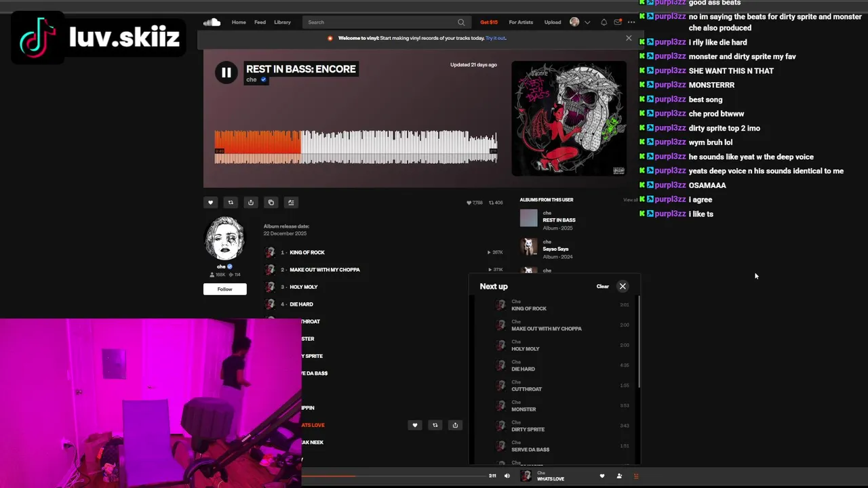Close the Next up panel
868x488 pixels.
click(x=623, y=287)
